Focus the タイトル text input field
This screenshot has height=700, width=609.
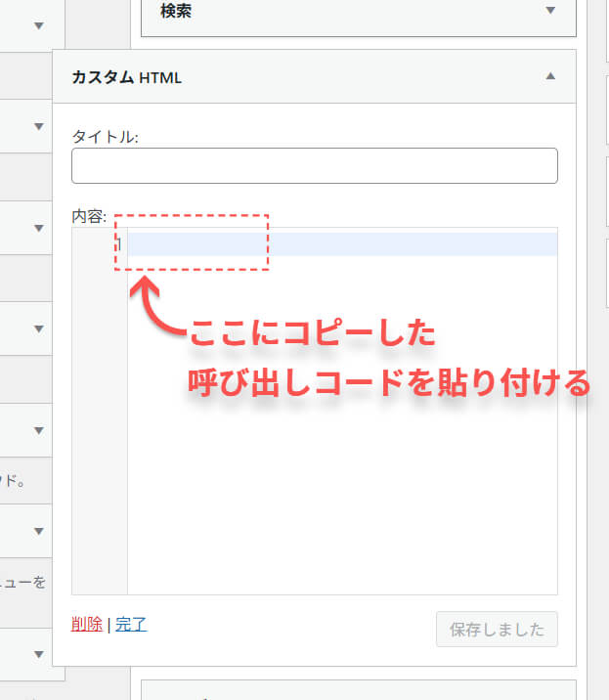[x=314, y=165]
